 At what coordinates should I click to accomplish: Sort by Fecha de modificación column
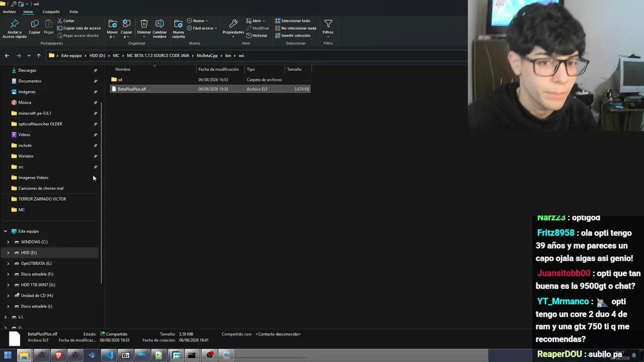tap(220, 69)
